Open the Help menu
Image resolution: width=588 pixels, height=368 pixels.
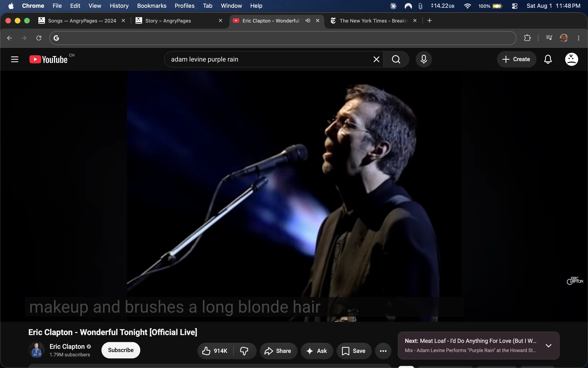(256, 6)
